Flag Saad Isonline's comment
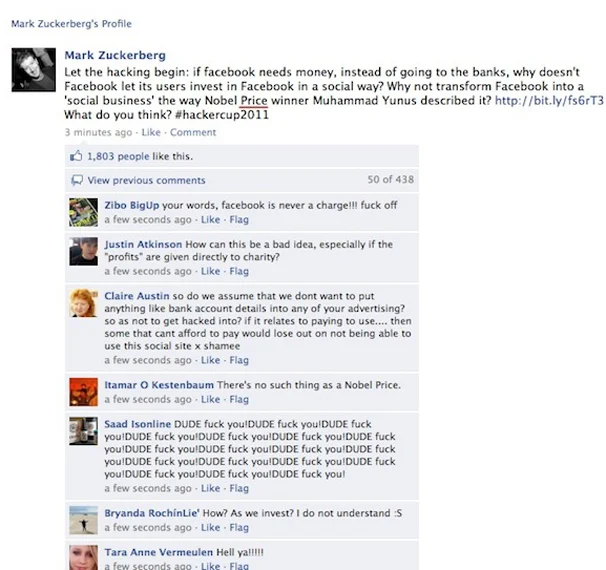The width and height of the screenshot is (606, 570). [x=239, y=488]
